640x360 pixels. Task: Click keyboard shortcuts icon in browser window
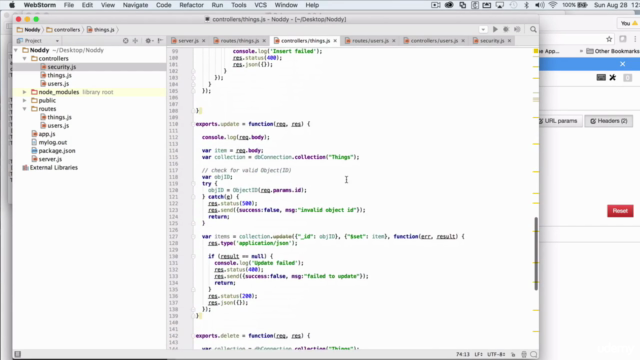[601, 78]
